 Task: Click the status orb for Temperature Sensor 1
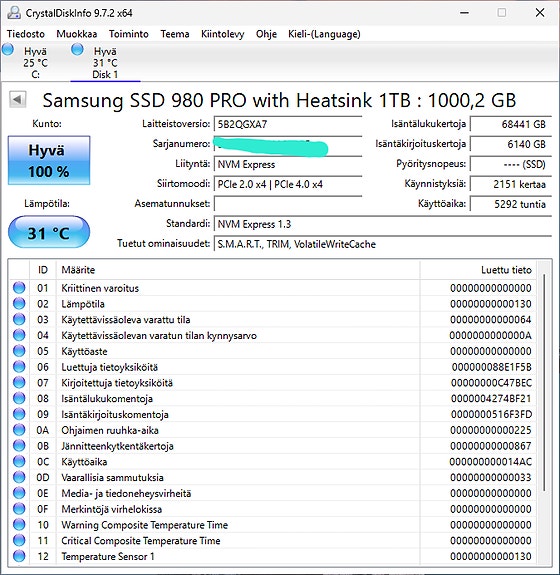click(x=19, y=556)
